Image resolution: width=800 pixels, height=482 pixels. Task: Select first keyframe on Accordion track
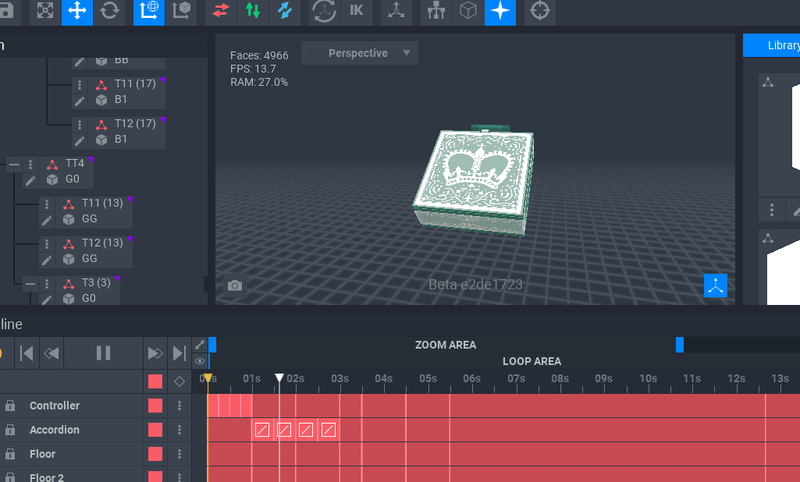pyautogui.click(x=262, y=430)
